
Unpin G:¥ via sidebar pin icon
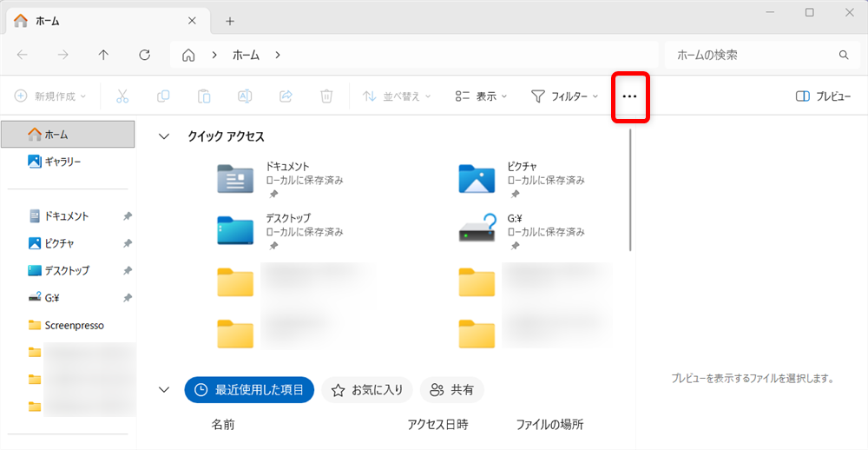point(127,298)
